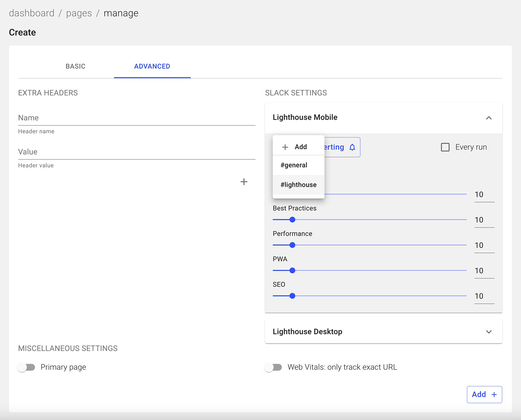Expand the Lighthouse Desktop panel chevron

pos(489,332)
